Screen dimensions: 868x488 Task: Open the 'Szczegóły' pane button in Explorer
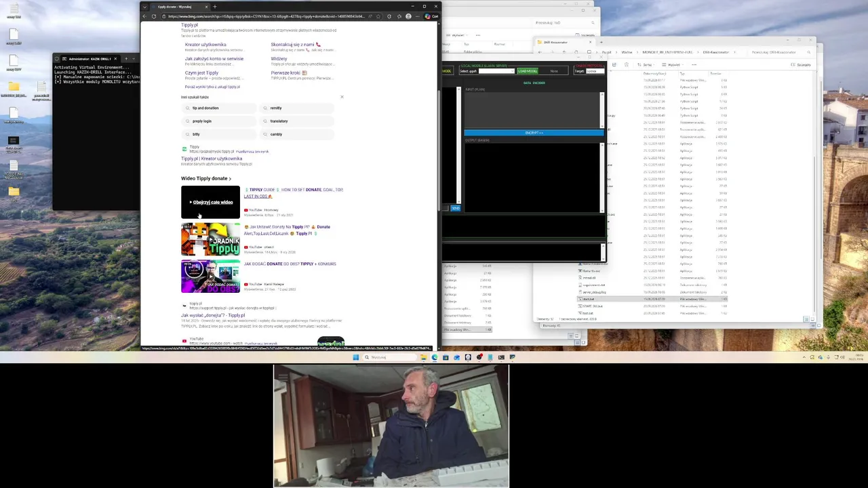tap(801, 65)
